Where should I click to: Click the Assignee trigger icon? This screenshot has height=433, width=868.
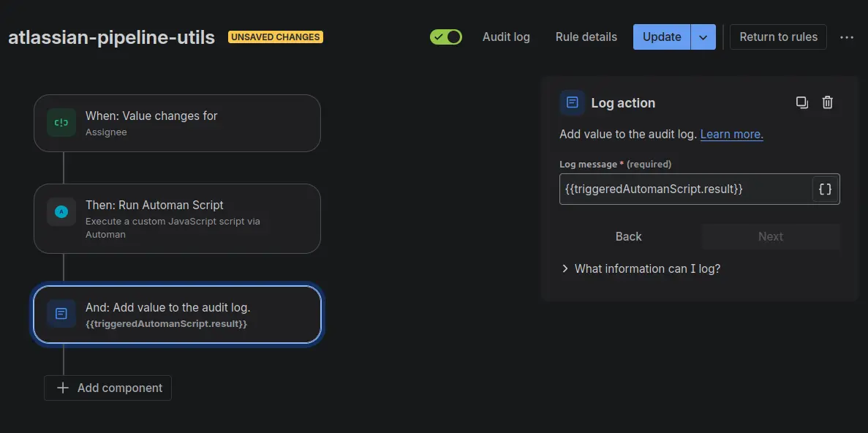coord(61,123)
